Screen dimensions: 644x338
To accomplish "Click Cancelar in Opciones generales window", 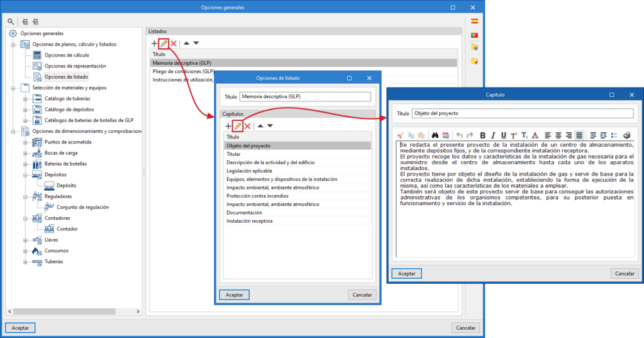I will (x=466, y=328).
